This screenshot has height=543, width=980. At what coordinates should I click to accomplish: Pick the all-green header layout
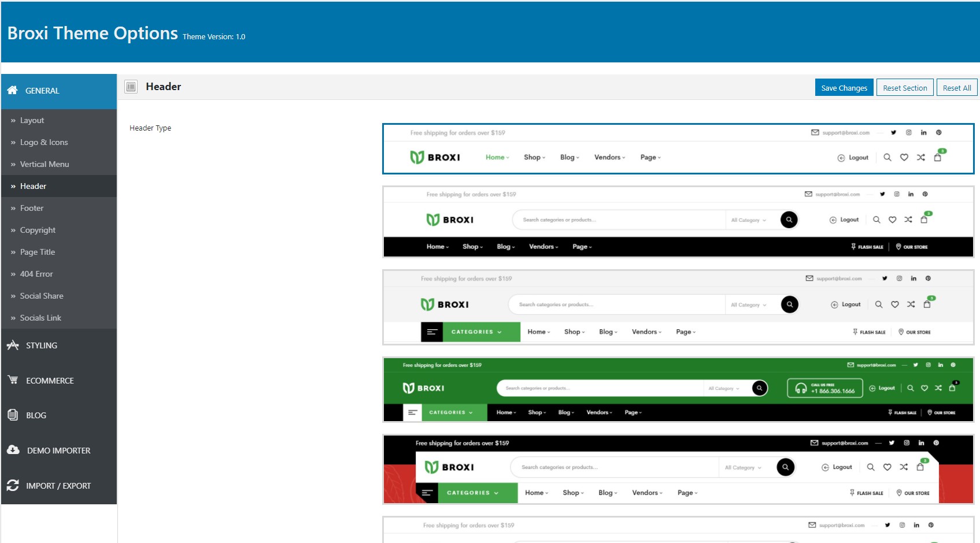click(x=678, y=389)
